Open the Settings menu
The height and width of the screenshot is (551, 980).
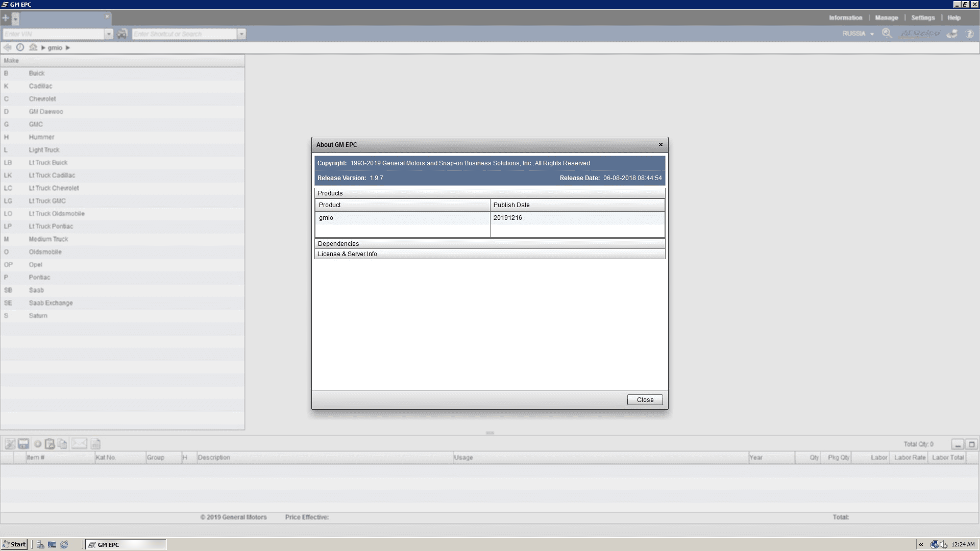[x=923, y=18]
